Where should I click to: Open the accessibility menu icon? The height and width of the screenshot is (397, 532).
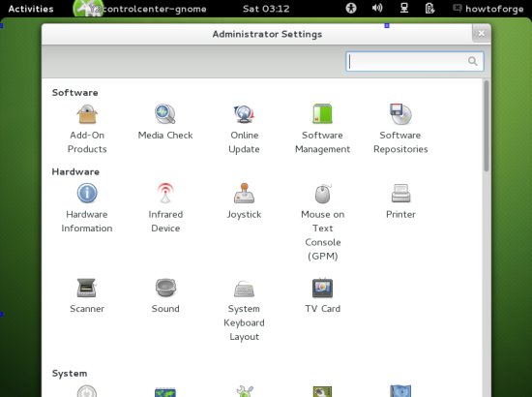point(351,8)
